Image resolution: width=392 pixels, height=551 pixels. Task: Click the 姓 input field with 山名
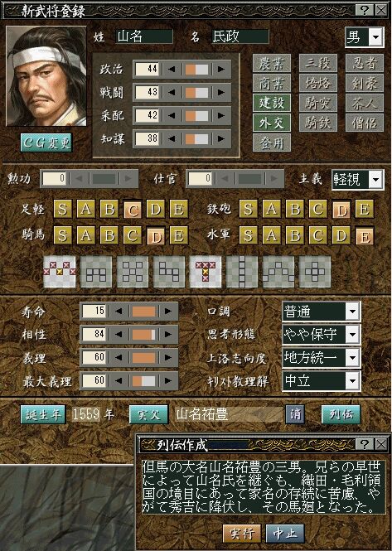tap(144, 36)
